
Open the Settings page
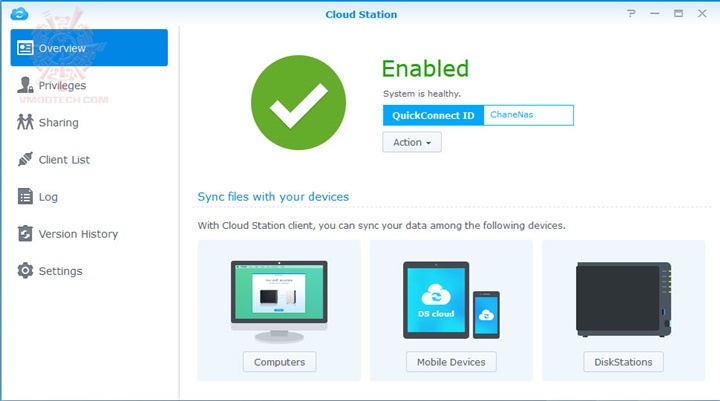pos(61,271)
